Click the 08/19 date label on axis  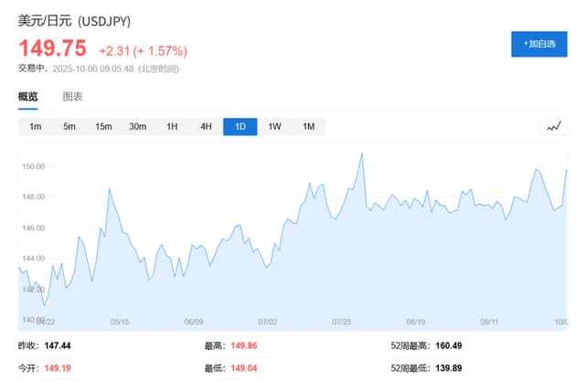416,322
